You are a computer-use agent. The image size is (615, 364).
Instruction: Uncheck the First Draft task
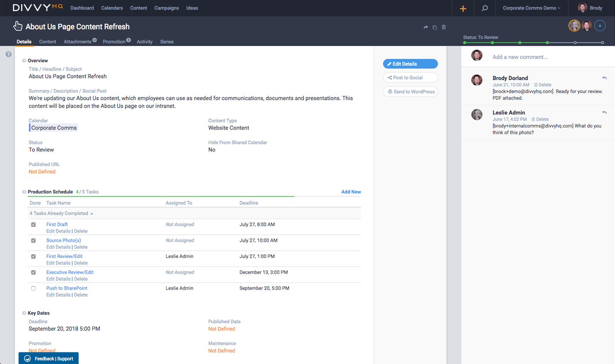click(x=33, y=224)
